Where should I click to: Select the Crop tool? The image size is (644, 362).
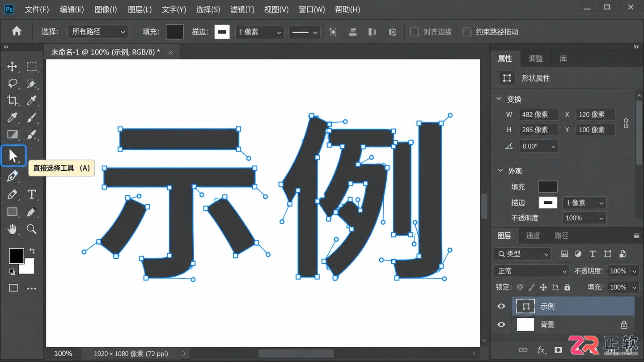click(12, 101)
